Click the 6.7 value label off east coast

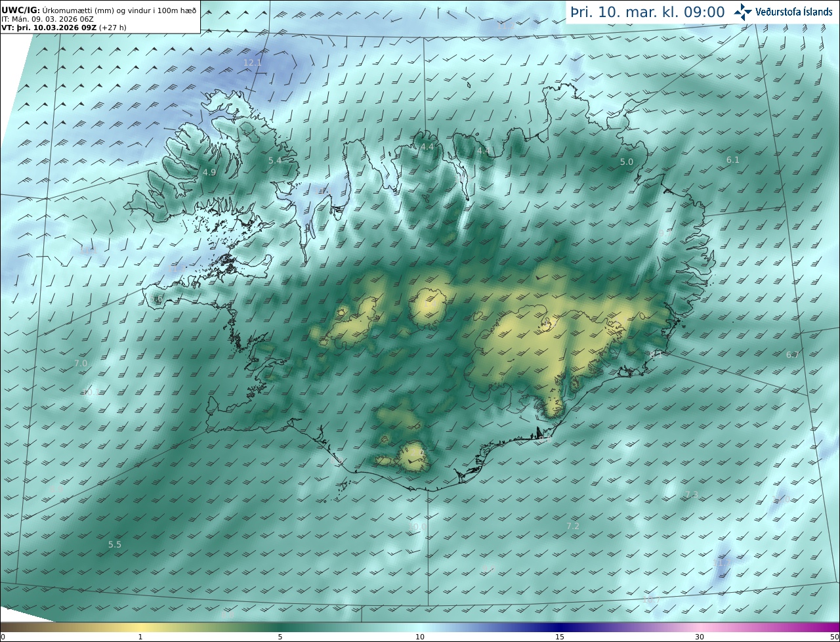pyautogui.click(x=793, y=355)
